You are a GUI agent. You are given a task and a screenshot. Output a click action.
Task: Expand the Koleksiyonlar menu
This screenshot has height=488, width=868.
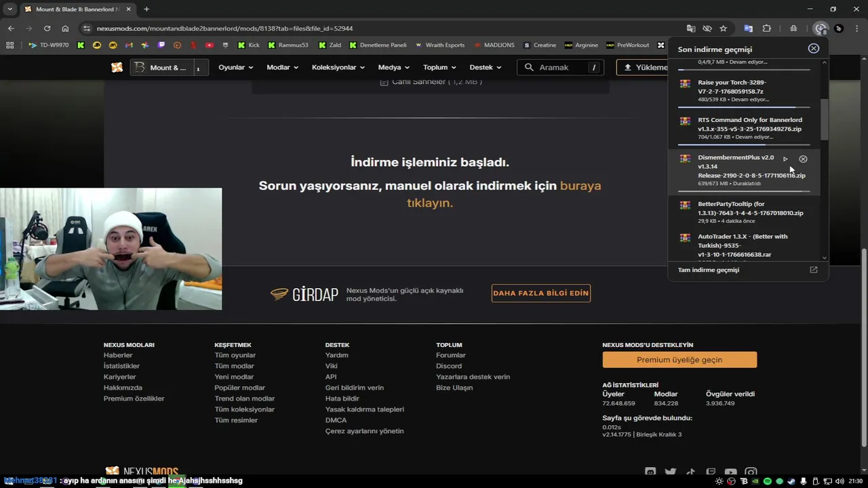(x=338, y=67)
